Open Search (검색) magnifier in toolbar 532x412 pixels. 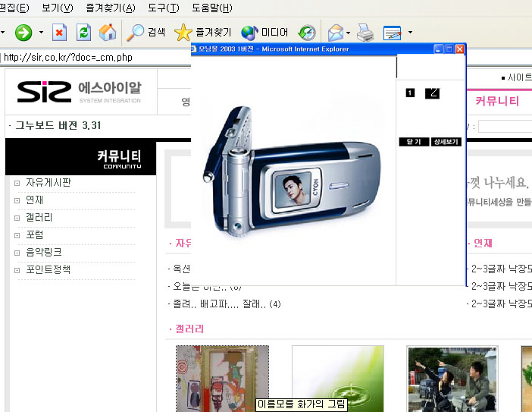click(146, 33)
